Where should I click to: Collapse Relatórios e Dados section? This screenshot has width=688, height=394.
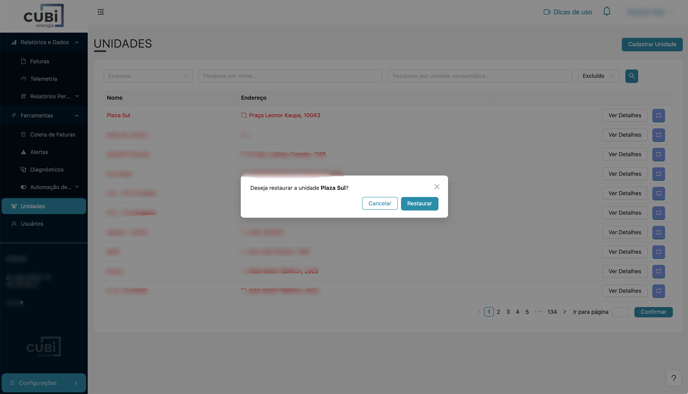pos(44,43)
